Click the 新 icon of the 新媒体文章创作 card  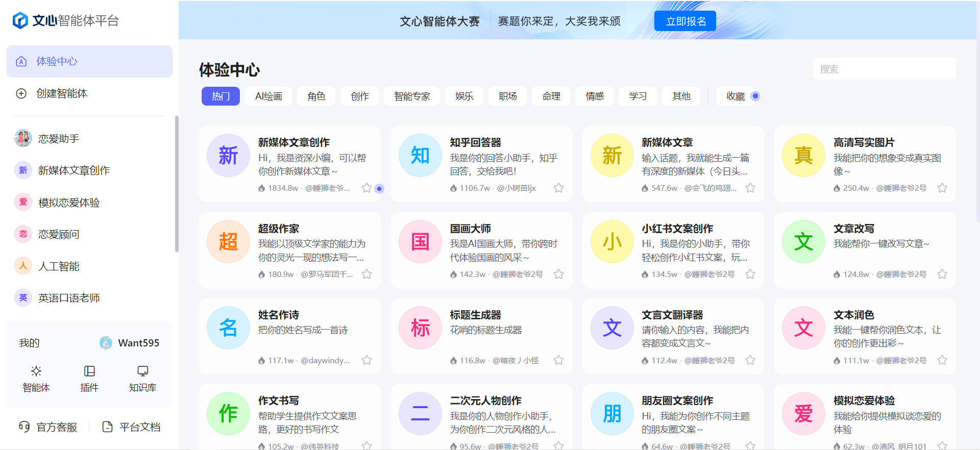tap(228, 155)
